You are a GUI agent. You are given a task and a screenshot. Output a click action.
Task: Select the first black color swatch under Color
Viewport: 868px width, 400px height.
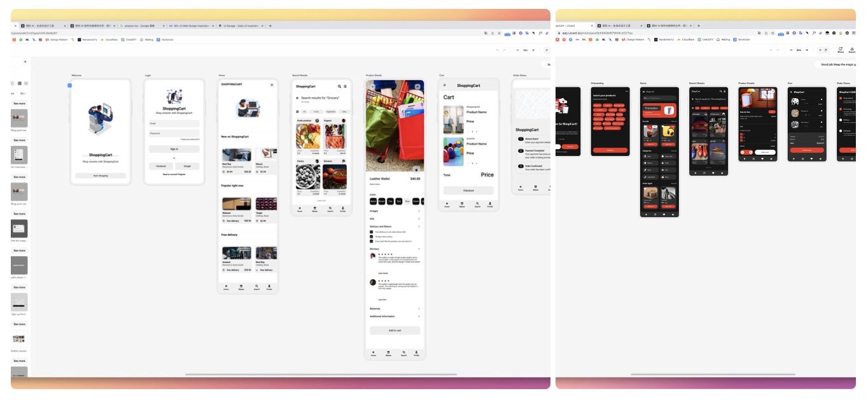pos(374,201)
